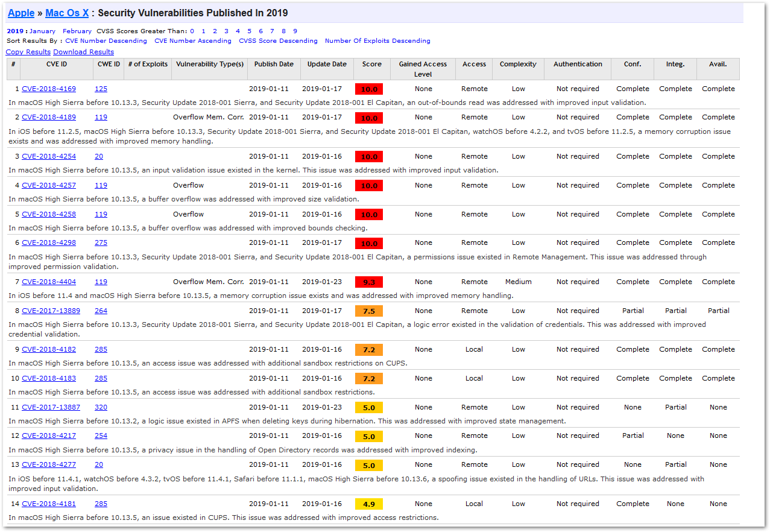View CWE ID 320 definition
The image size is (770, 532).
tap(101, 408)
